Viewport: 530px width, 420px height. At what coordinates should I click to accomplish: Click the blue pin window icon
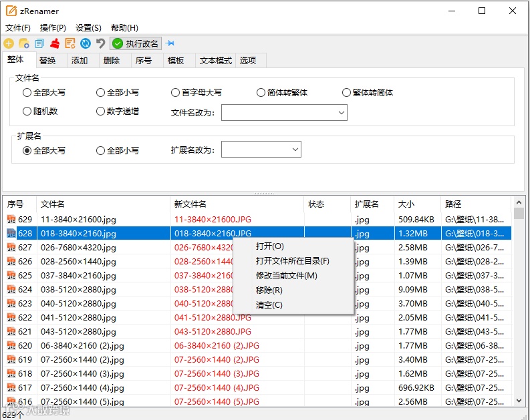point(170,43)
